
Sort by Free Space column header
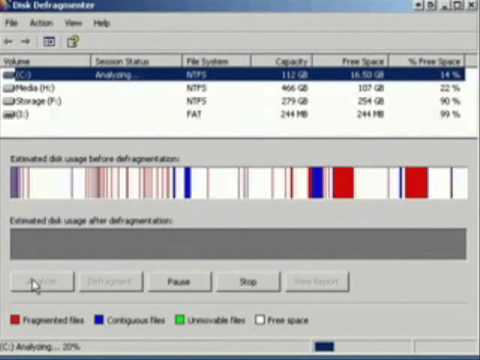[x=351, y=61]
